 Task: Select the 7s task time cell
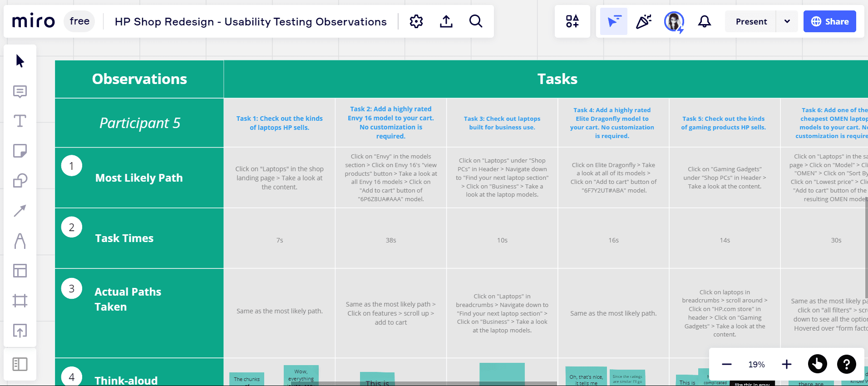[280, 238]
